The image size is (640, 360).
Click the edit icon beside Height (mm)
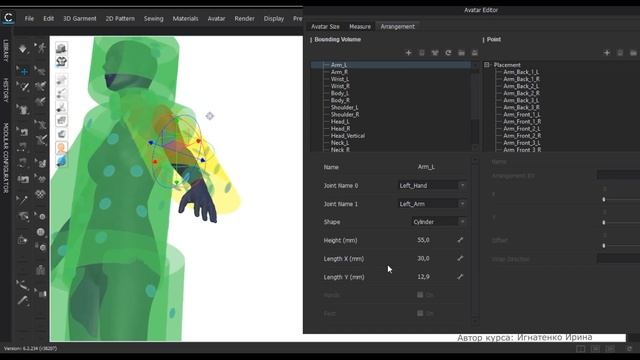(x=460, y=240)
